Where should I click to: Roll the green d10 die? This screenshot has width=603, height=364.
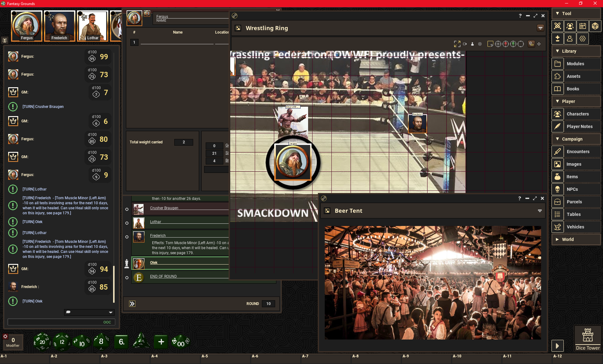point(81,342)
